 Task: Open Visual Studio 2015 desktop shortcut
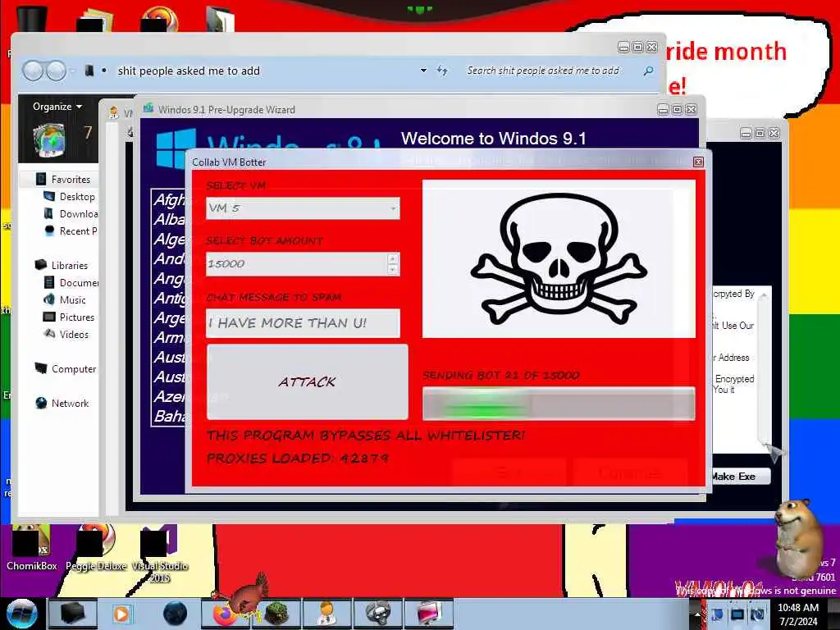[x=159, y=553]
